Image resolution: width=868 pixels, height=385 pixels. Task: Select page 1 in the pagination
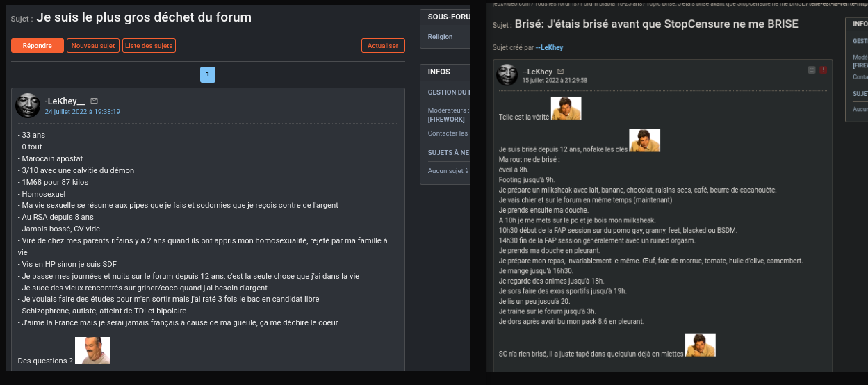[x=208, y=74]
